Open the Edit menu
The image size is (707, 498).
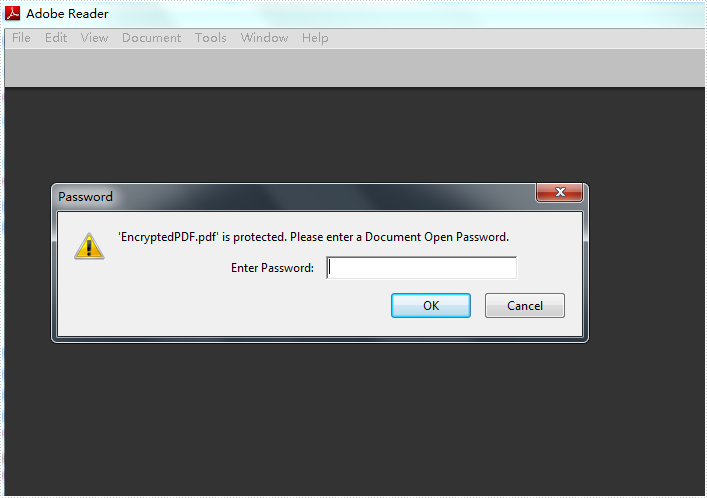(56, 38)
